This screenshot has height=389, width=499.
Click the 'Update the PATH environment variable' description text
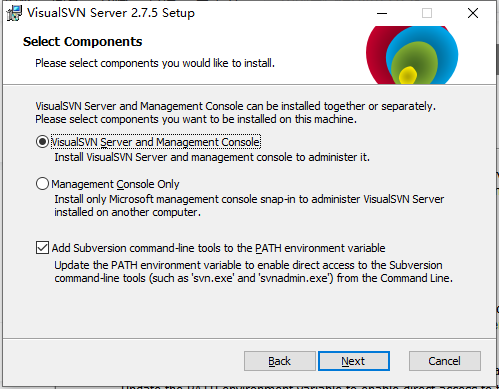(x=253, y=271)
